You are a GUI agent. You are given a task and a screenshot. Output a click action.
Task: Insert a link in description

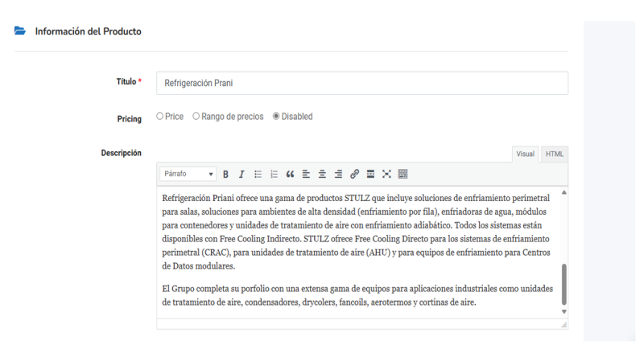point(355,174)
